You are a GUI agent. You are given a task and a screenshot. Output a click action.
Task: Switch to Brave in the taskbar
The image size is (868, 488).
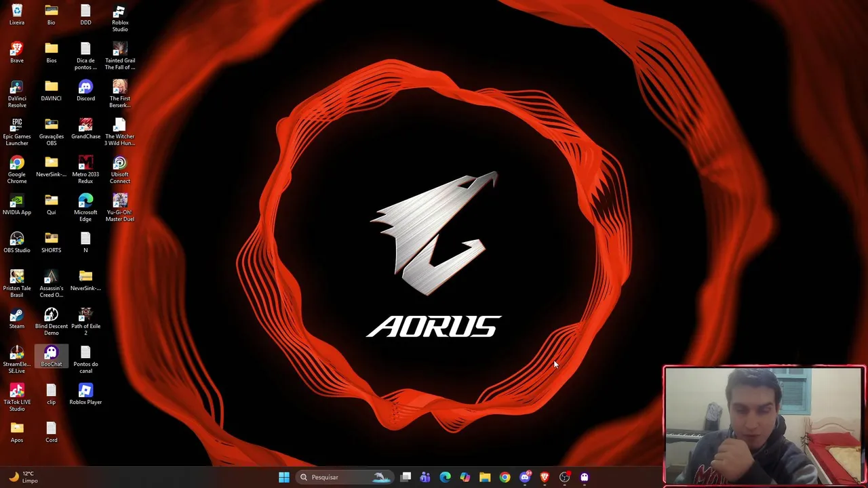point(545,477)
